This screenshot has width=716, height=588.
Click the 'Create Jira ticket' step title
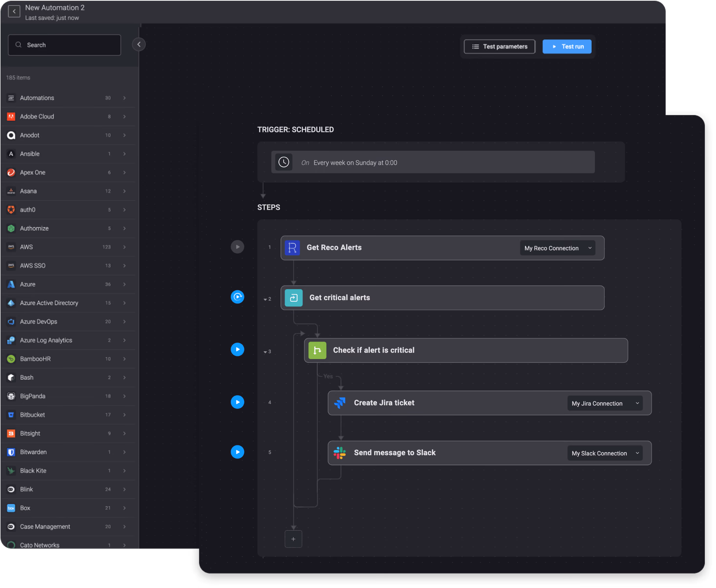(384, 403)
